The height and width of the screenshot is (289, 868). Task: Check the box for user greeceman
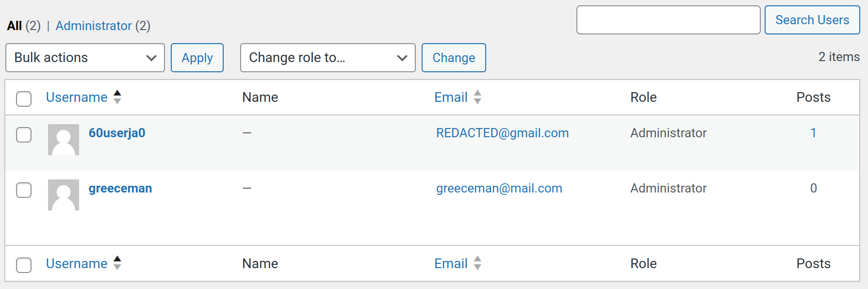pos(24,190)
